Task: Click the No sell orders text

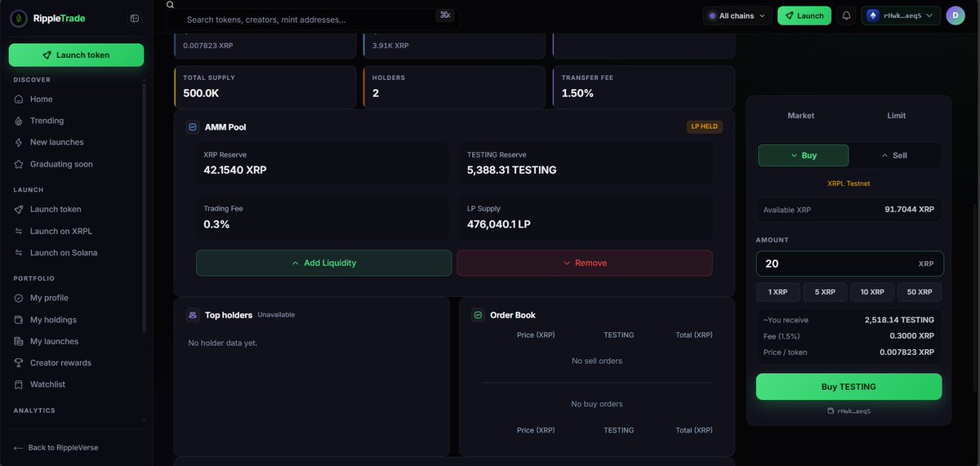Action: [x=597, y=361]
